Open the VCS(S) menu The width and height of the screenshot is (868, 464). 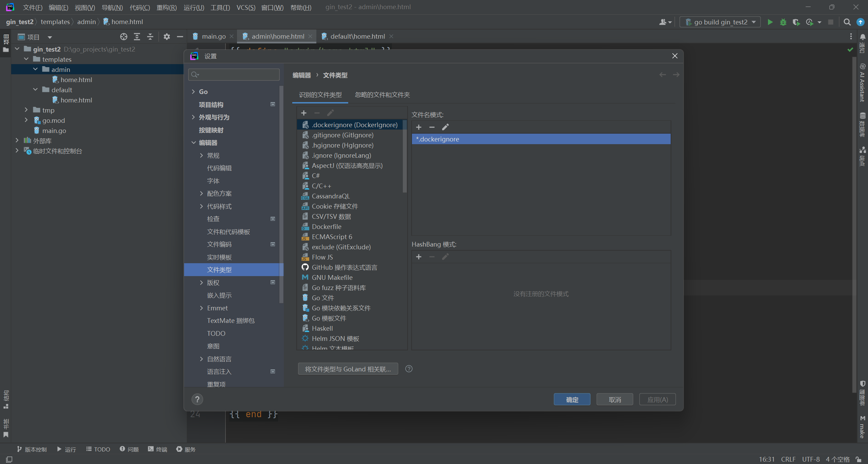pyautogui.click(x=246, y=7)
